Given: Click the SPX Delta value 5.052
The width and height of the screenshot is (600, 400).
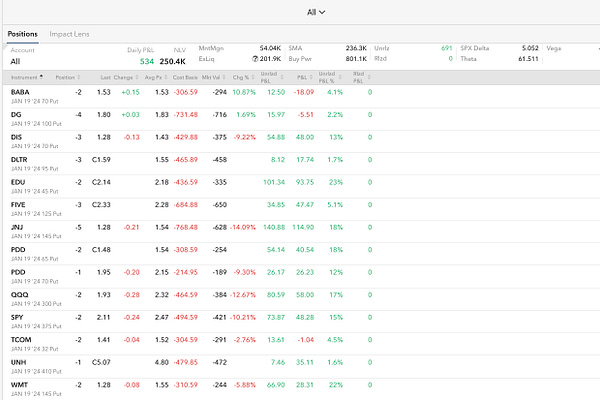Looking at the screenshot, I should point(530,48).
